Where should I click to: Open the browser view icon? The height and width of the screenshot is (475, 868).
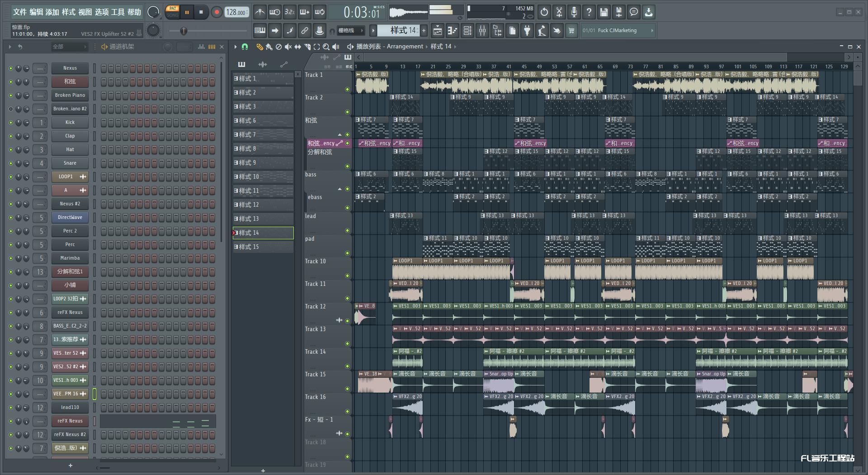(x=497, y=31)
